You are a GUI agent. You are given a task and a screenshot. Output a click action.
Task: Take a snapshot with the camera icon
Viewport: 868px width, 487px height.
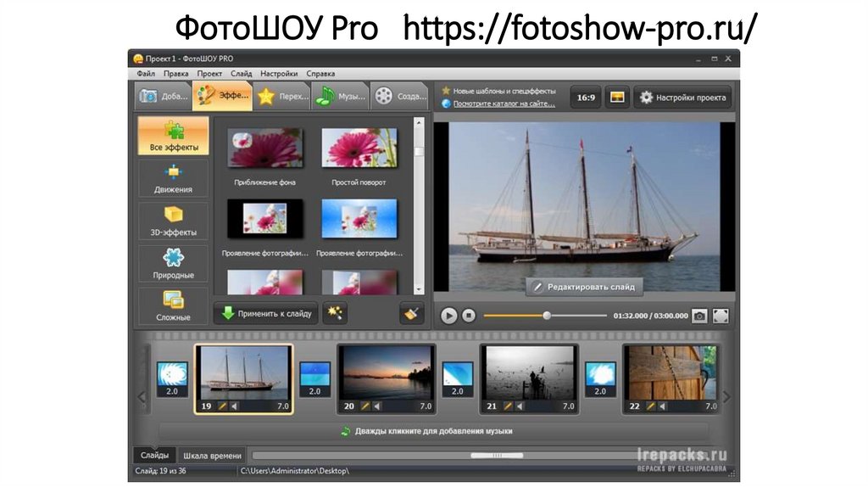(x=699, y=316)
